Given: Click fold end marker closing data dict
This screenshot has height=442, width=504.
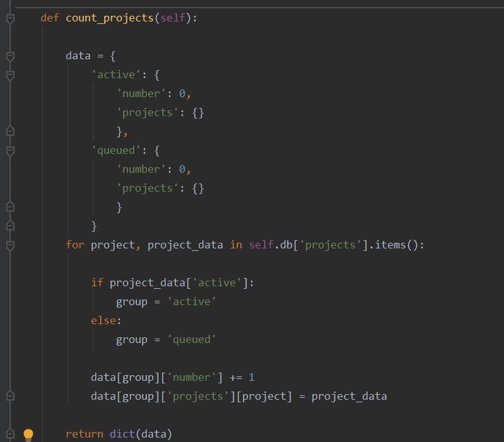Looking at the screenshot, I should click(10, 226).
